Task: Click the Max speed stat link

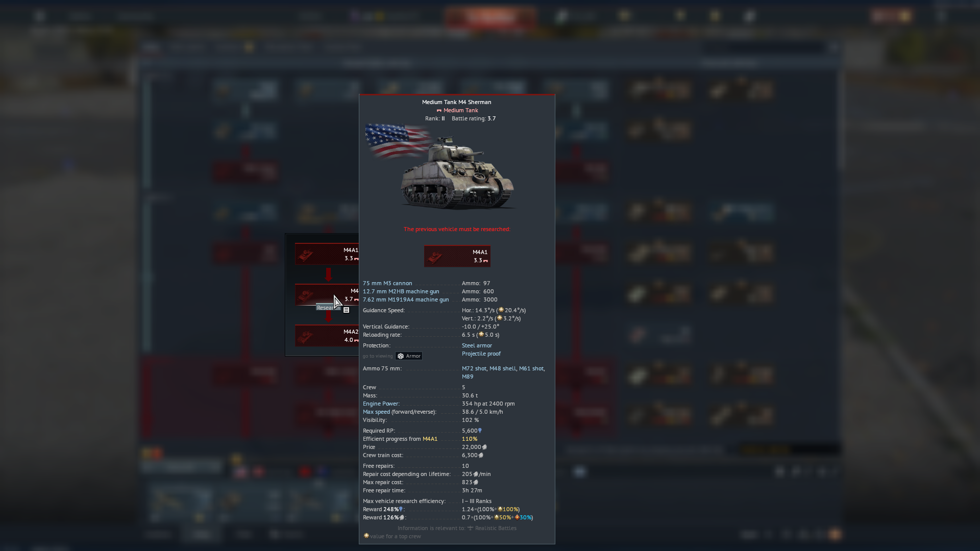Action: click(x=376, y=412)
